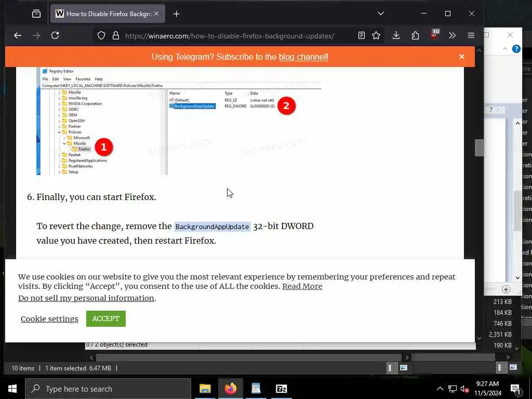
Task: Open File Explorer from the taskbar
Action: [x=205, y=389]
